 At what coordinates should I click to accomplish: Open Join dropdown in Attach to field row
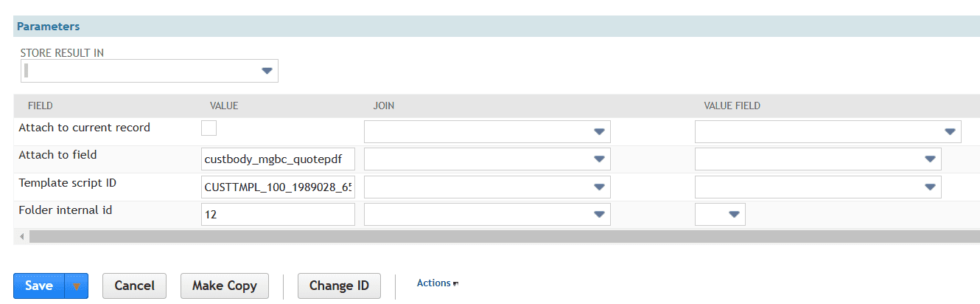[x=599, y=159]
